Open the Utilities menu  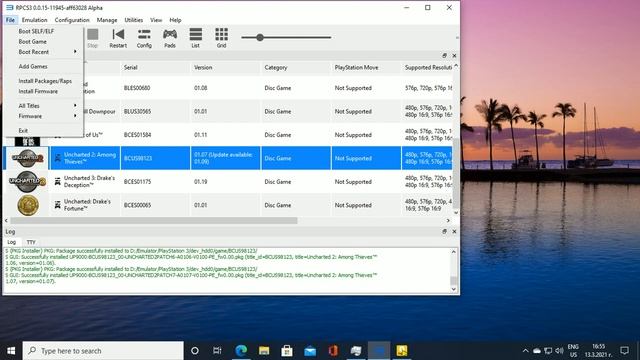click(133, 20)
